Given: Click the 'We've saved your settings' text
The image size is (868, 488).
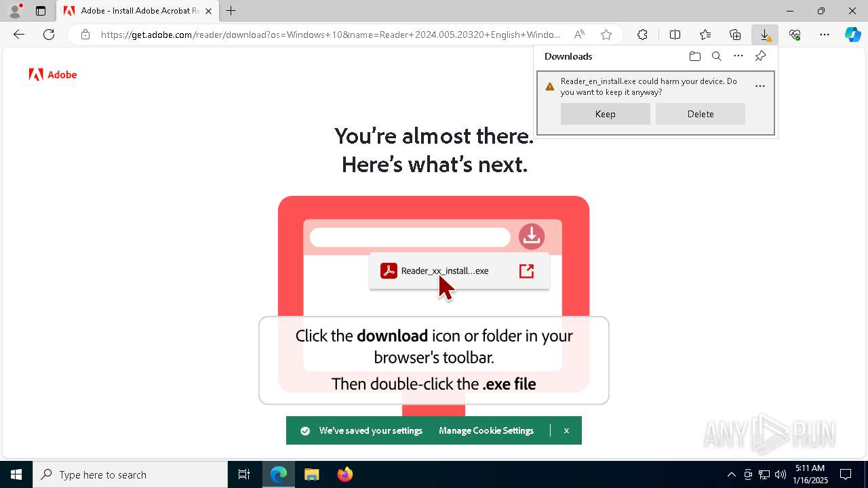Looking at the screenshot, I should (371, 430).
